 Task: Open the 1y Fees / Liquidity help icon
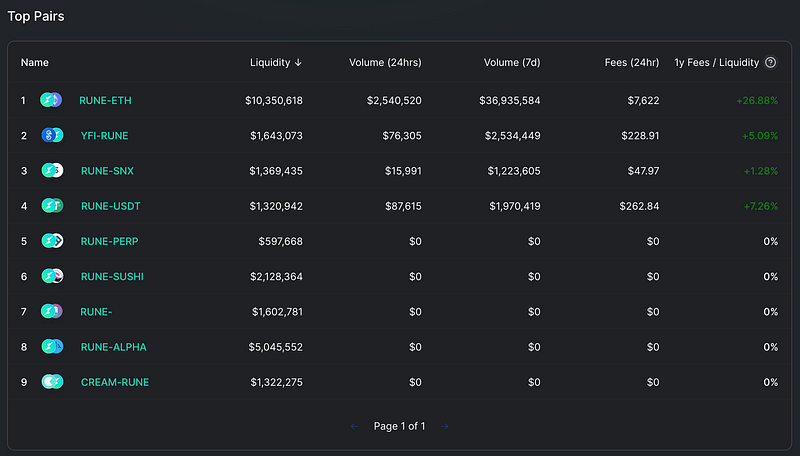pos(770,62)
